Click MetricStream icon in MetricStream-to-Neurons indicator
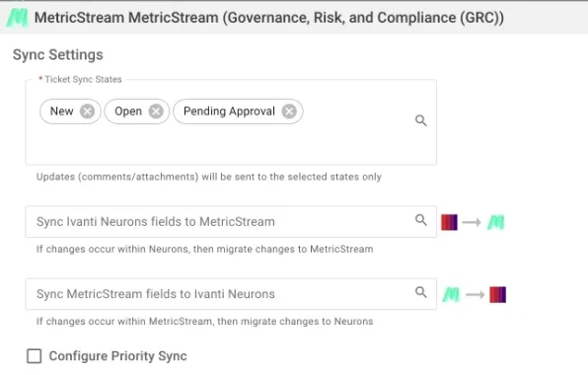588x375 pixels. coord(451,294)
